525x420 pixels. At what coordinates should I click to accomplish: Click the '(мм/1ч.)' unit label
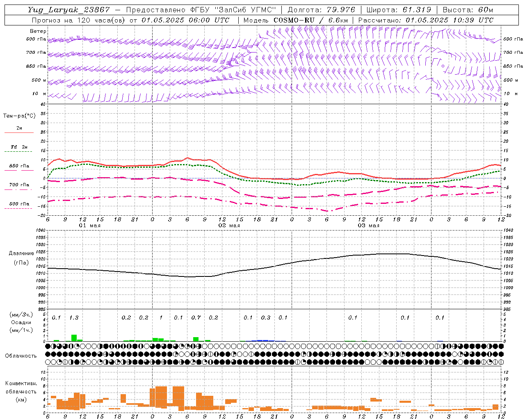point(21,330)
